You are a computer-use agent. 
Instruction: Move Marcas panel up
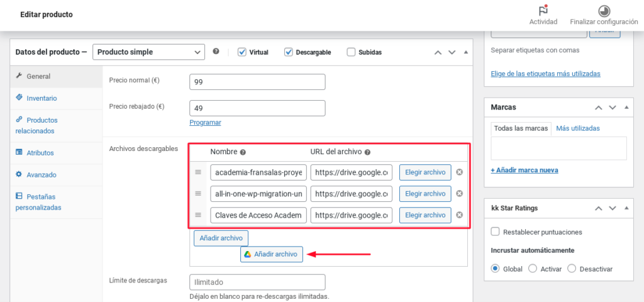click(x=599, y=107)
